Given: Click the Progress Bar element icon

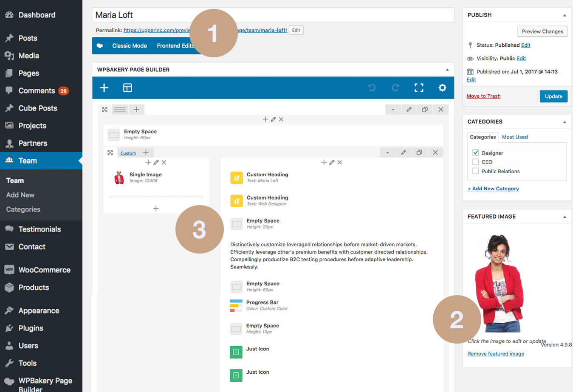Looking at the screenshot, I should (236, 306).
